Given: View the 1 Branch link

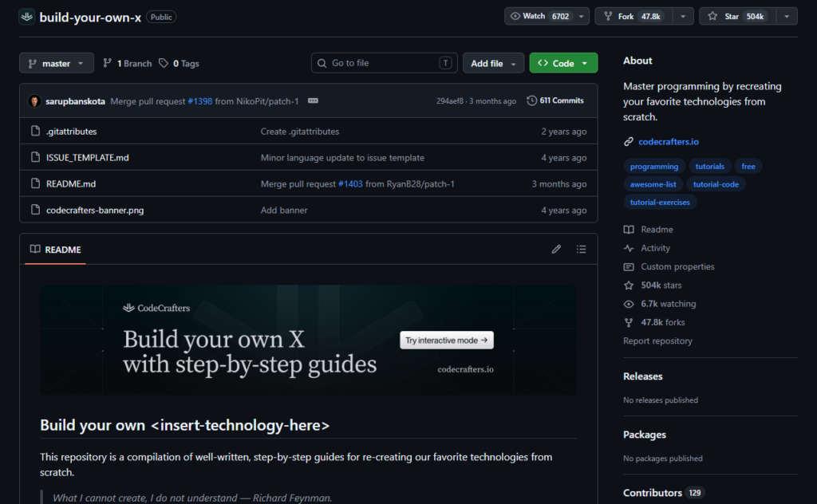Looking at the screenshot, I should [x=127, y=63].
